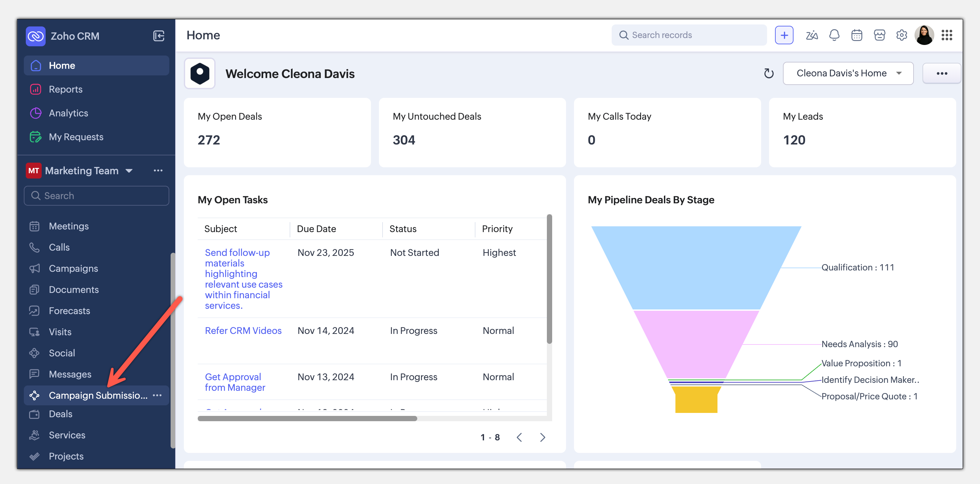Viewport: 980px width, 484px height.
Task: Open Get Approval from Manager task
Action: pyautogui.click(x=235, y=382)
